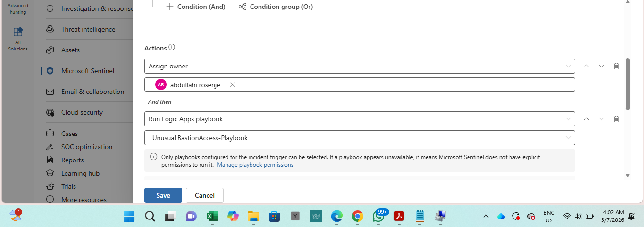
Task: Open Excel from taskbar
Action: 212,216
